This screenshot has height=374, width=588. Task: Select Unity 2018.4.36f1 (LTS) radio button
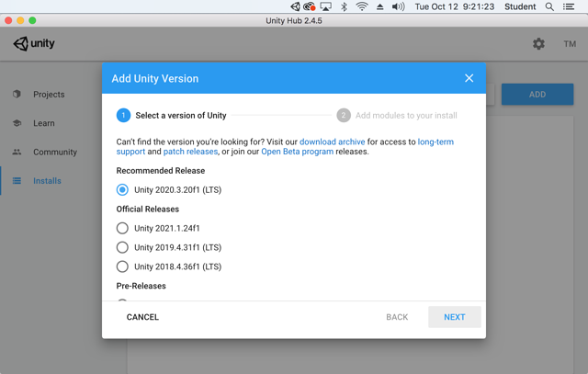(x=122, y=266)
